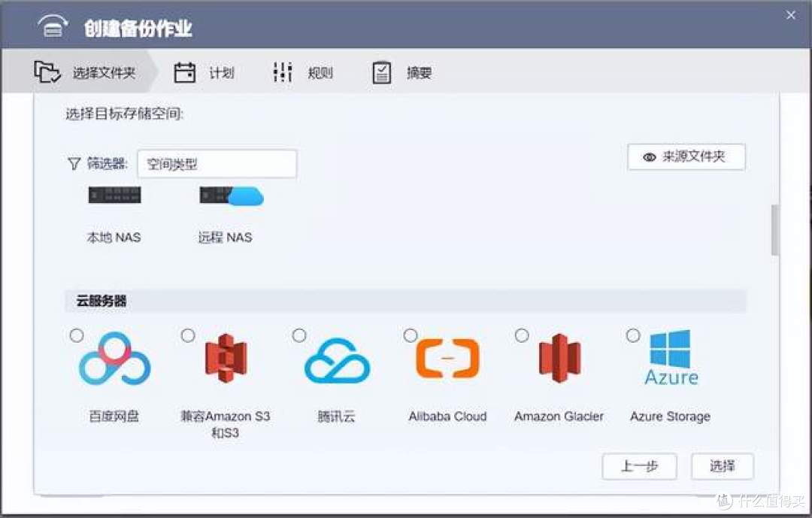
Task: Click the 百度网盘 label
Action: [x=114, y=417]
